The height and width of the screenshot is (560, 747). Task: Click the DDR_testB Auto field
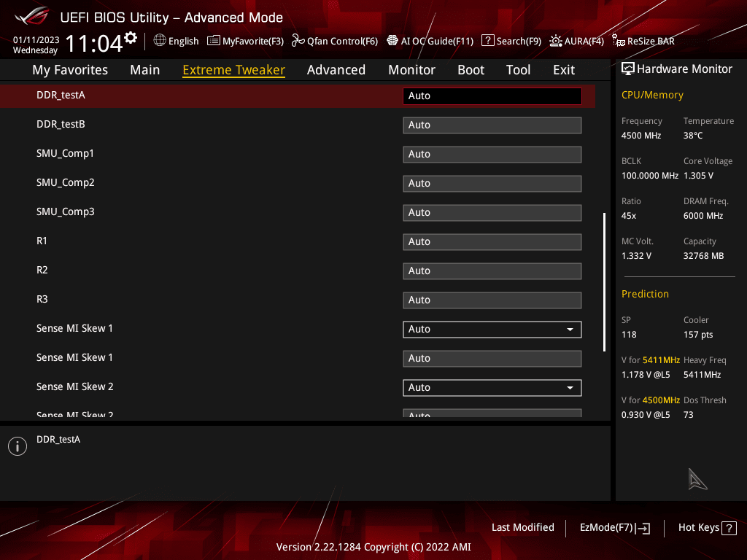click(492, 125)
